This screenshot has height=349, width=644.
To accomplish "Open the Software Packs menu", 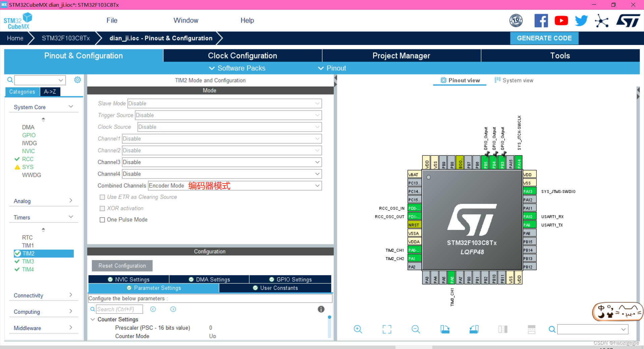I will click(237, 68).
